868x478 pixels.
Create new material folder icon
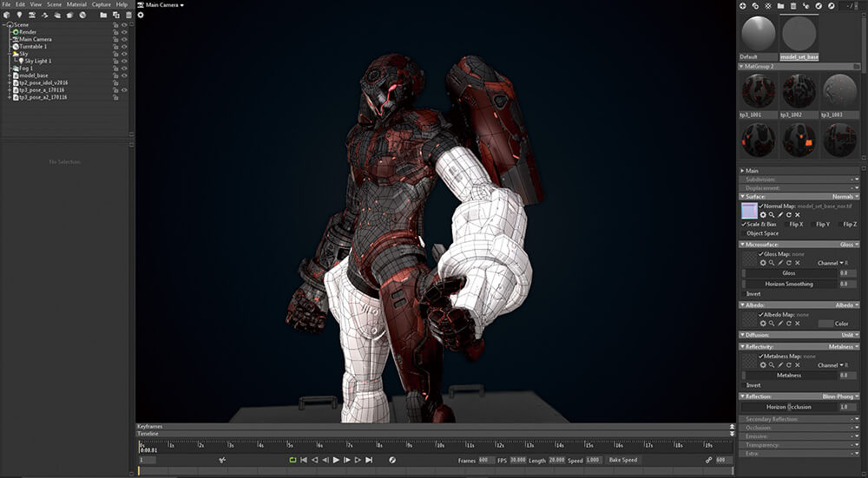click(x=780, y=5)
